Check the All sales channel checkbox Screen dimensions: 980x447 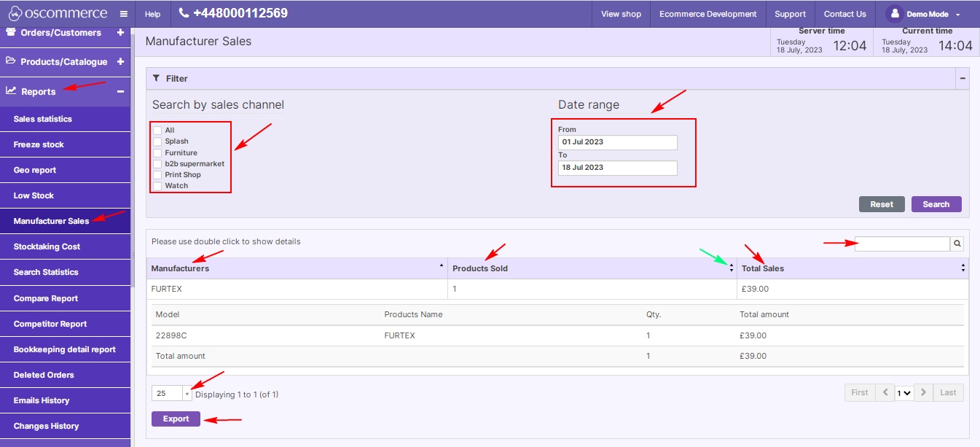pyautogui.click(x=157, y=131)
